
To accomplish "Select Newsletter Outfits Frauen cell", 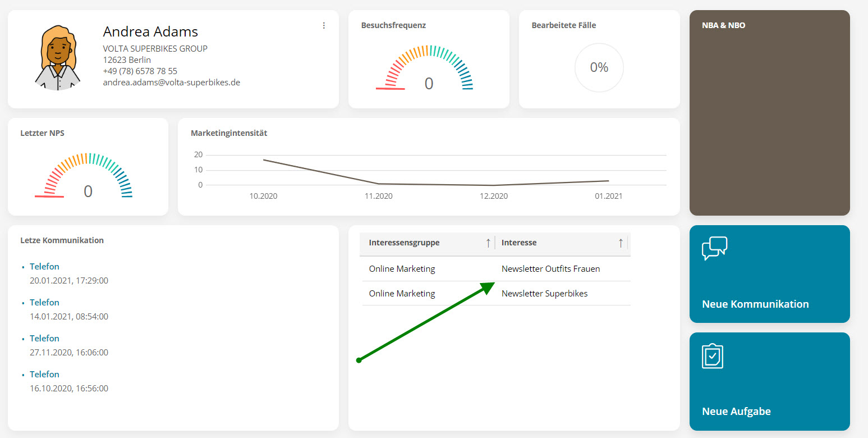I will (550, 268).
